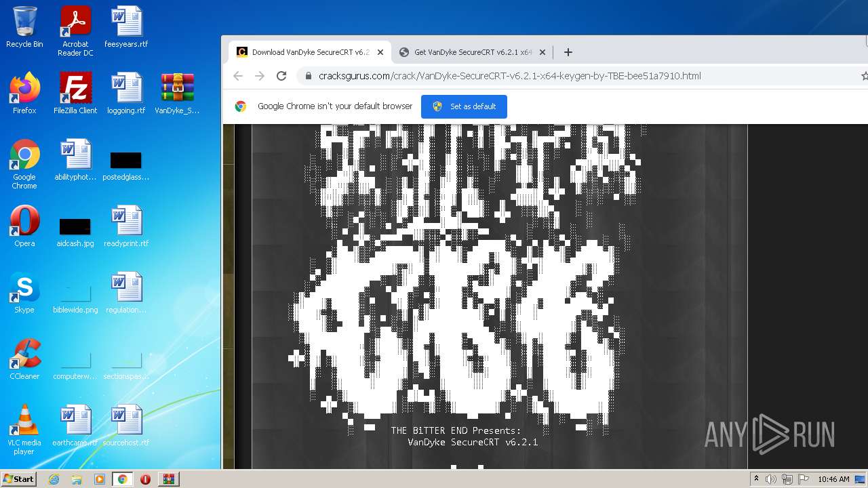Open Windows Explorer folder on taskbar
The width and height of the screenshot is (868, 488).
point(77,479)
